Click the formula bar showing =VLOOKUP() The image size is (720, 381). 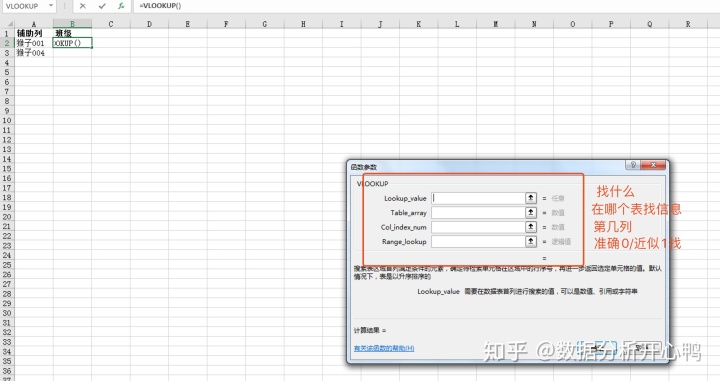[x=426, y=6]
